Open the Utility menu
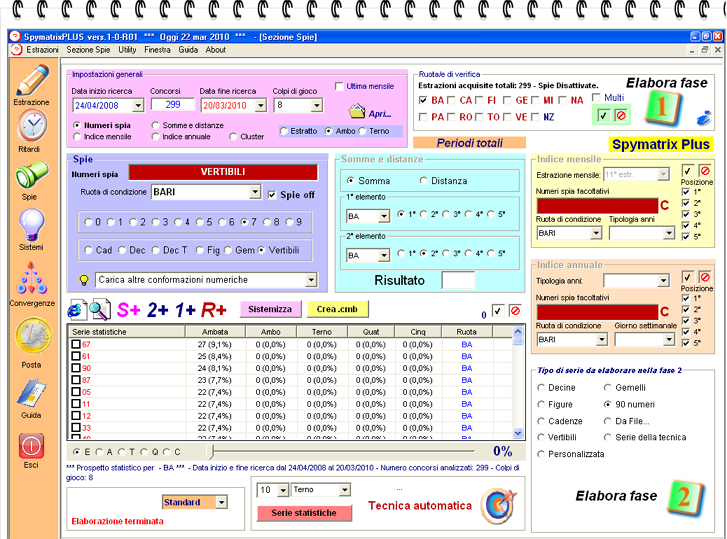The height and width of the screenshot is (539, 727). click(x=127, y=50)
